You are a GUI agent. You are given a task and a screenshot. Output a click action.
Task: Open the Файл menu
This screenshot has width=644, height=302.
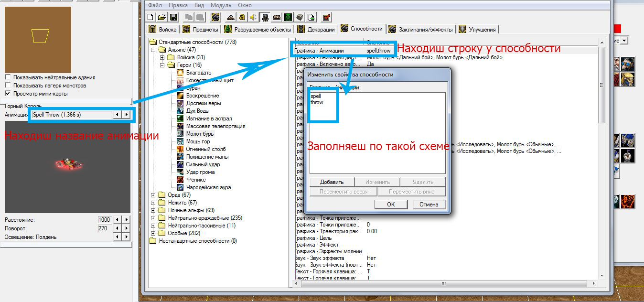[x=155, y=5]
